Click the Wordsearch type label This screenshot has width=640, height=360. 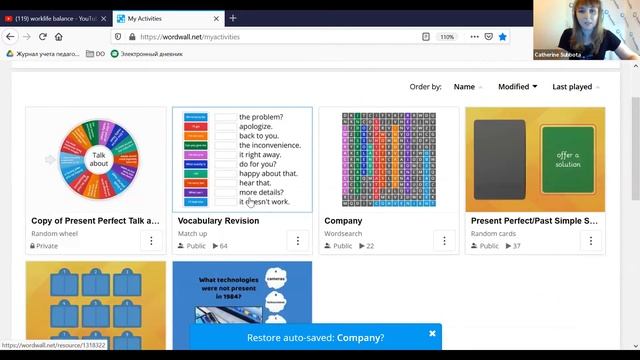[x=343, y=233]
